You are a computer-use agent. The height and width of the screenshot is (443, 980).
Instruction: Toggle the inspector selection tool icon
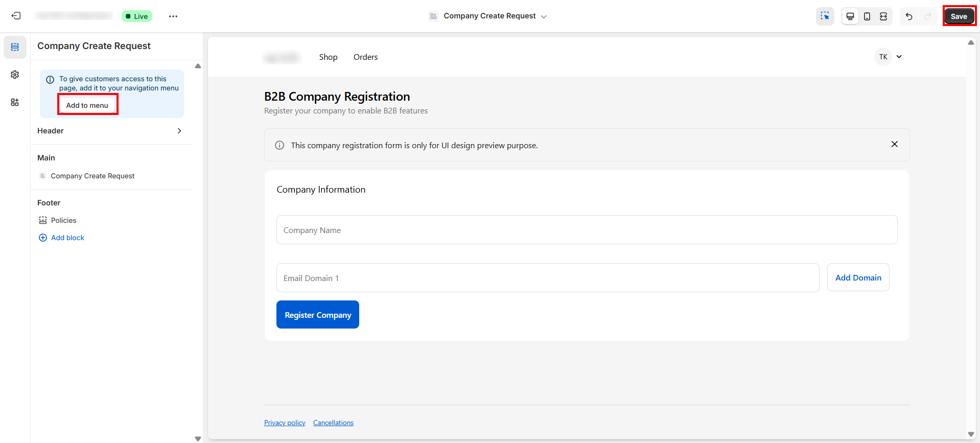pyautogui.click(x=825, y=16)
